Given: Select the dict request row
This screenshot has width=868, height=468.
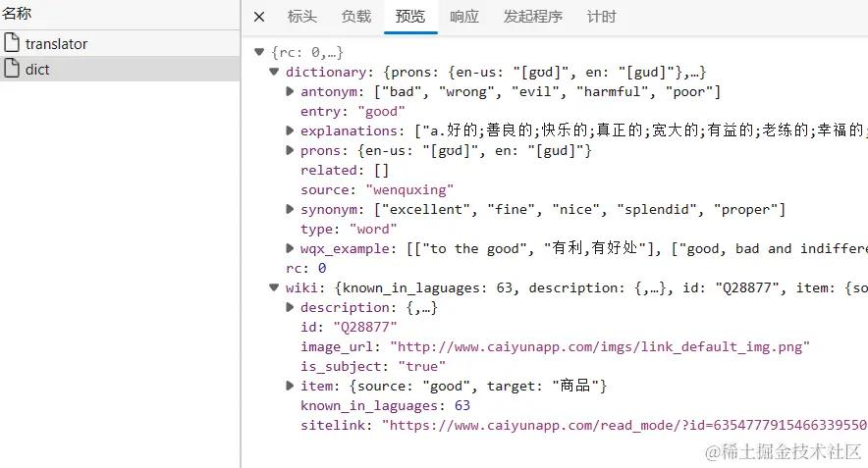Looking at the screenshot, I should [120, 69].
